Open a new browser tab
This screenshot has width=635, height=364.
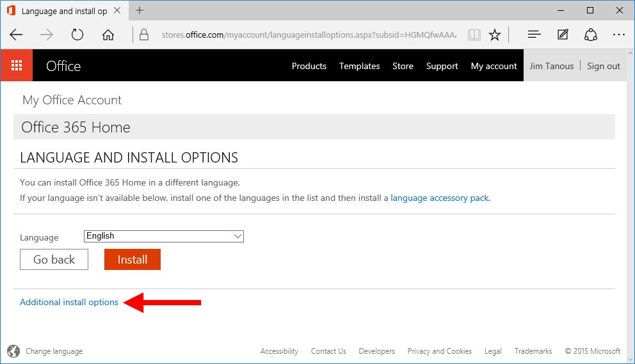tap(140, 10)
